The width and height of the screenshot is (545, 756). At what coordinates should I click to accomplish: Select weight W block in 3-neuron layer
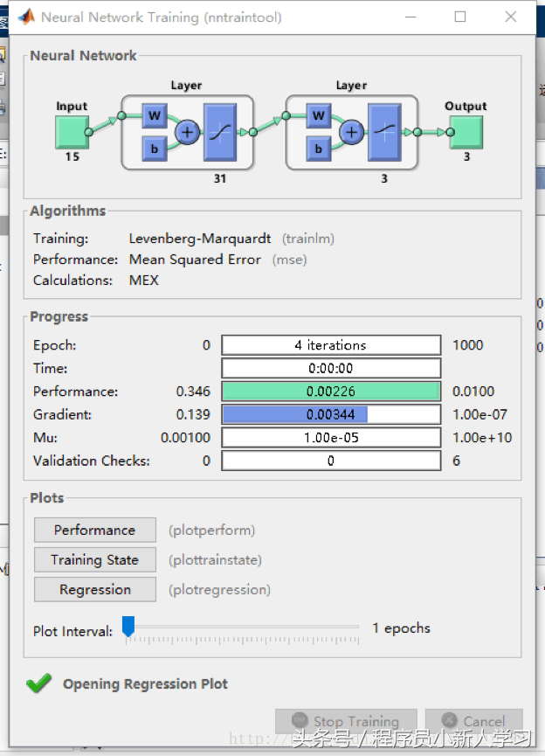tap(319, 115)
